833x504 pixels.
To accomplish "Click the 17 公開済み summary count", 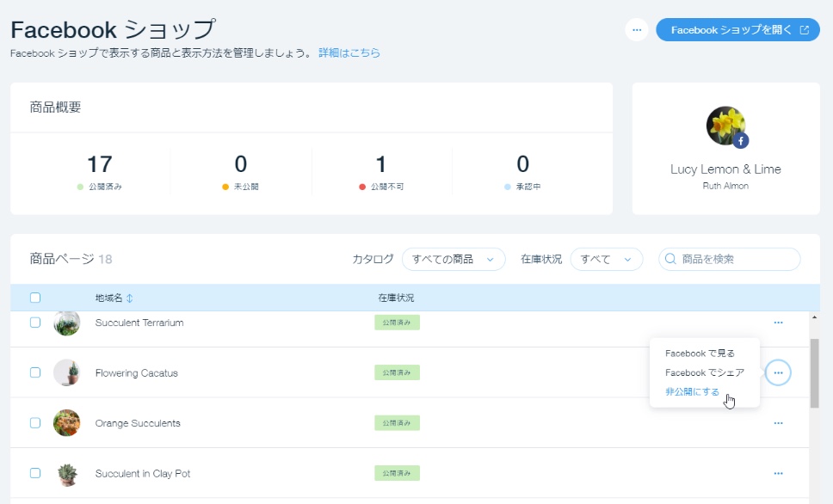I will 100,171.
